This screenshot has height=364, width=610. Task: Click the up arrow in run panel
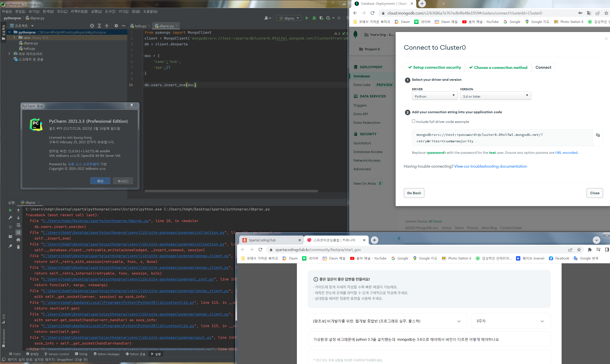(x=18, y=210)
